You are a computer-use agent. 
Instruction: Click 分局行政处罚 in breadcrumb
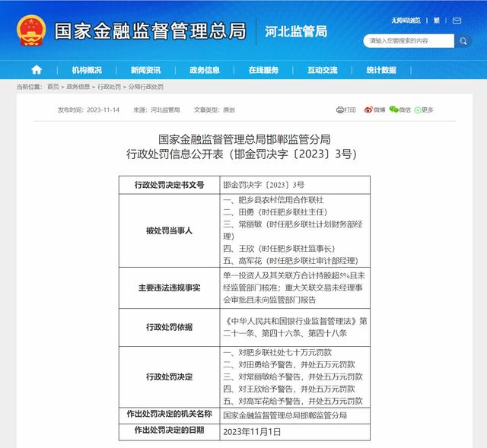coord(146,87)
